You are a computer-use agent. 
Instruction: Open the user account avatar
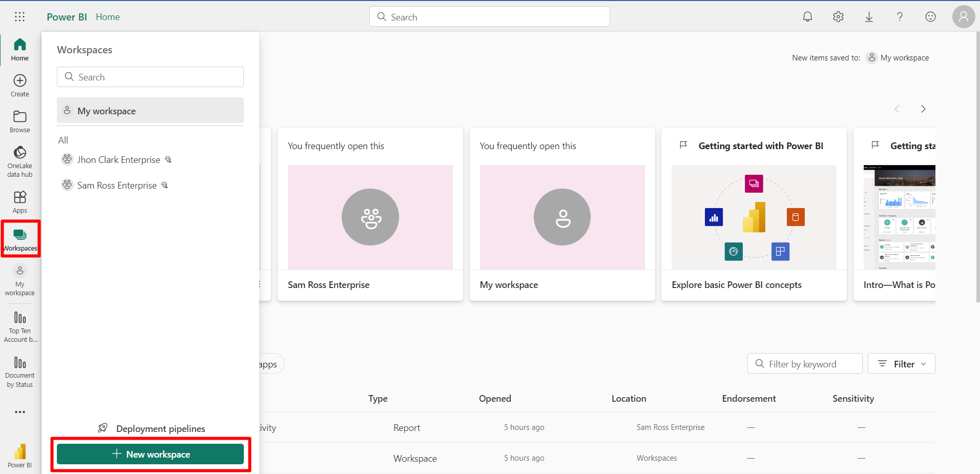click(964, 17)
